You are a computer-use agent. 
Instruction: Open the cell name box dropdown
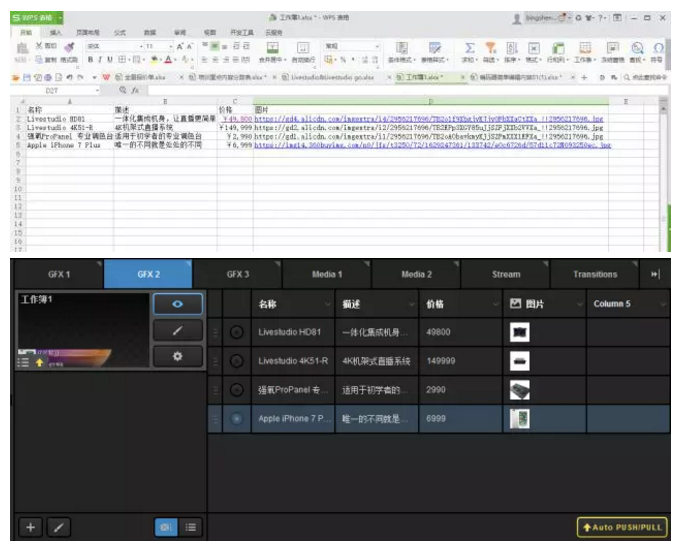pyautogui.click(x=97, y=90)
